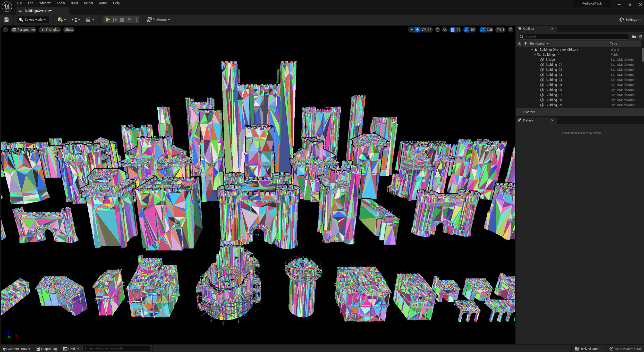
Task: Activate the Scale gizmo tool
Action: tap(430, 30)
